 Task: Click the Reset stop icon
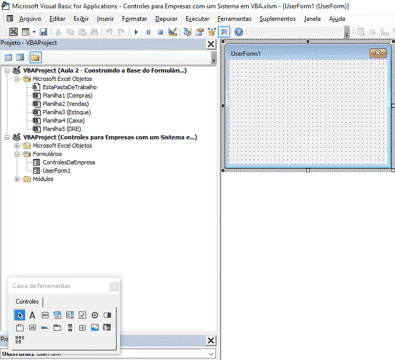click(160, 32)
